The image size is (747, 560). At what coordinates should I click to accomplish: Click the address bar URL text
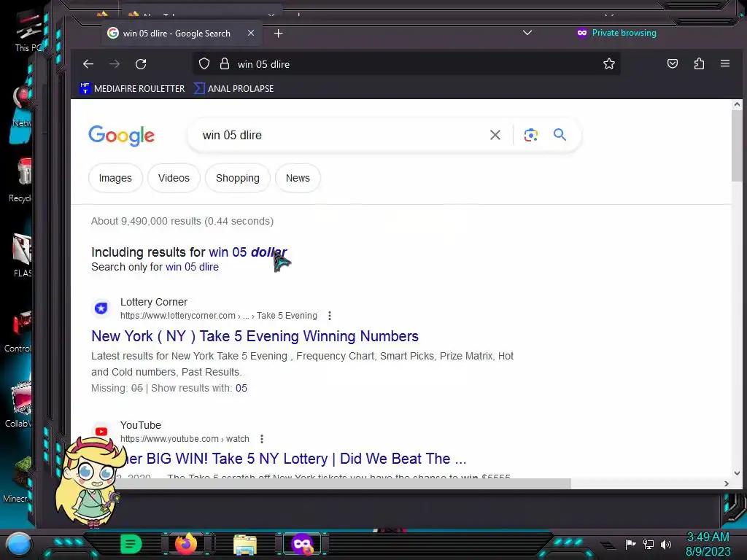click(x=263, y=64)
